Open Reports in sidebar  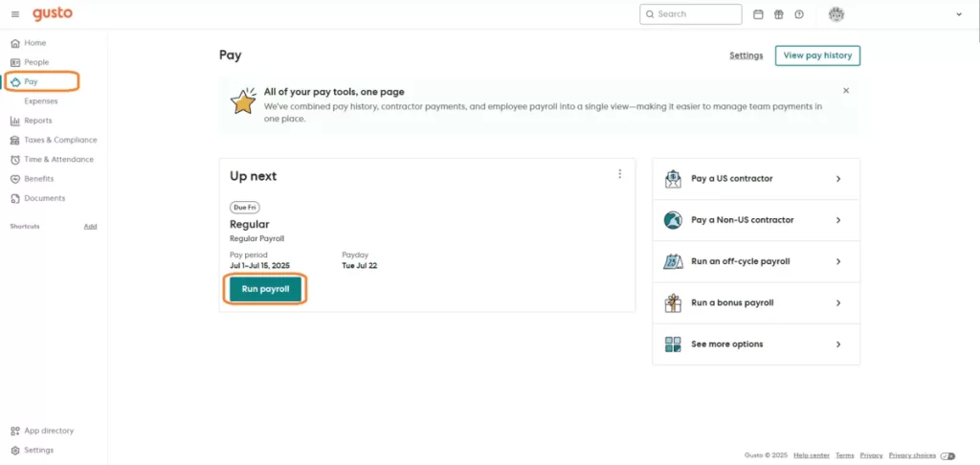click(x=38, y=121)
